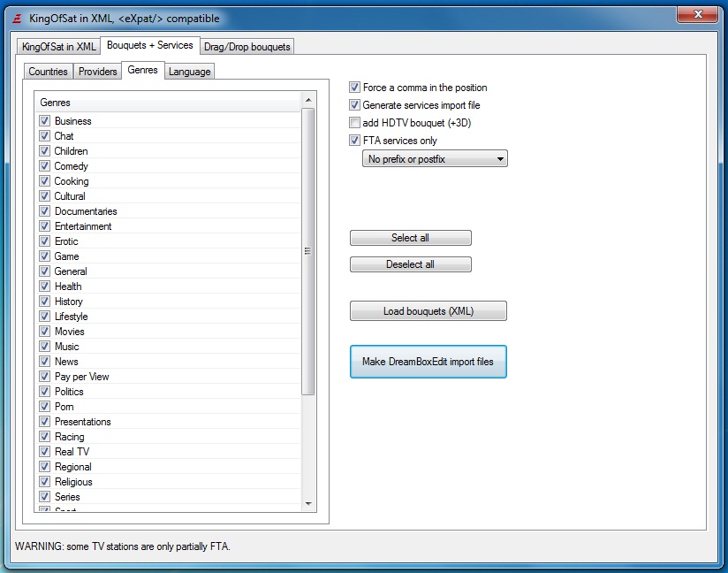Toggle the Pay per View checkbox
This screenshot has height=573, width=728.
44,377
